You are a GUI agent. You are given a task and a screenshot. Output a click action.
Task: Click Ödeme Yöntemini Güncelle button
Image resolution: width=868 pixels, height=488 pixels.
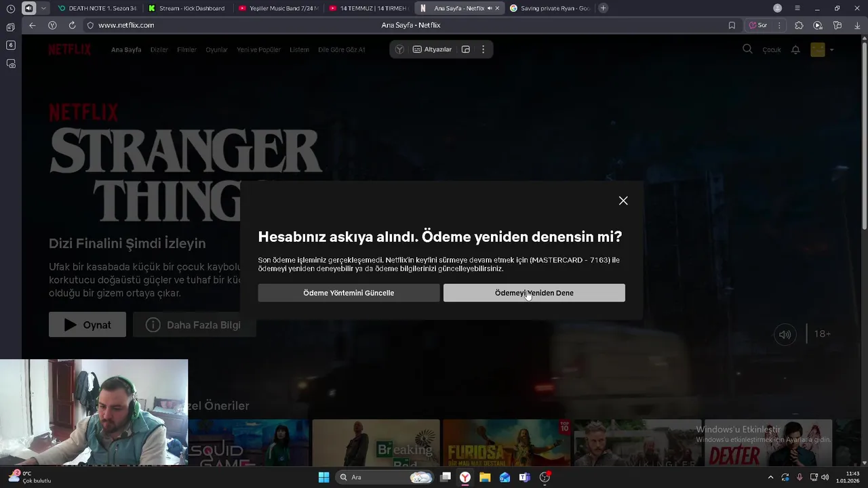[349, 293]
